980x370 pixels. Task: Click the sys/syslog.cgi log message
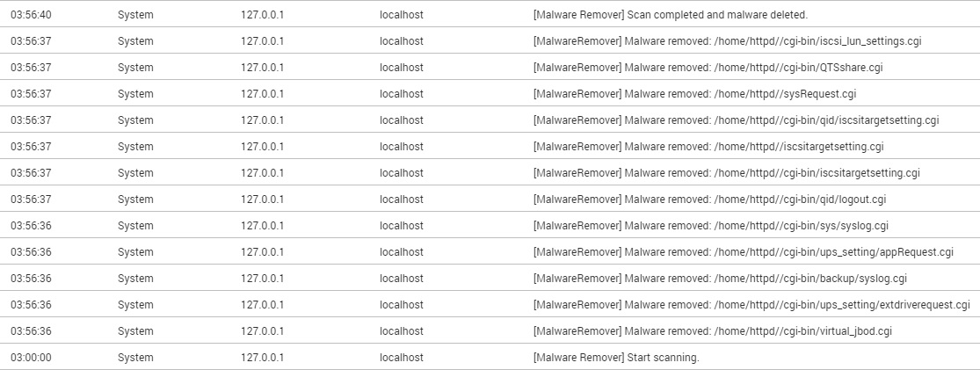click(x=711, y=225)
